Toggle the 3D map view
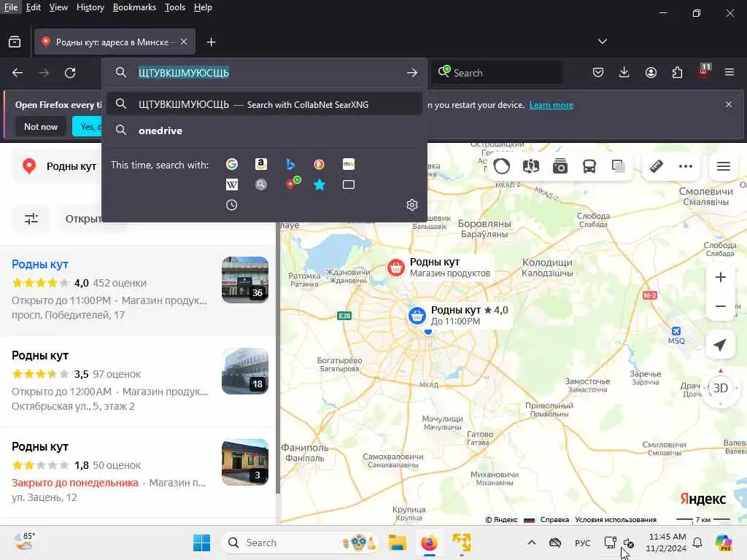This screenshot has height=560, width=747. (x=720, y=388)
